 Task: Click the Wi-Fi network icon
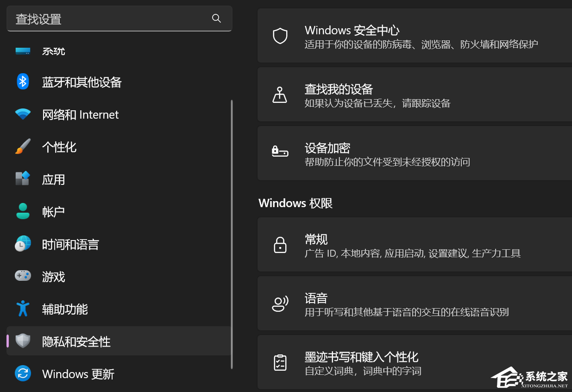pos(23,114)
